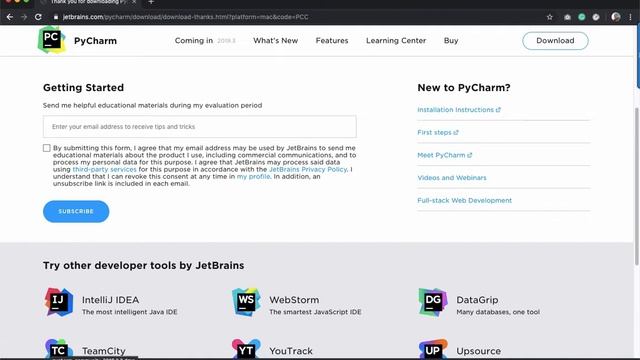This screenshot has height=360, width=640.
Task: Click the TeamCity logo icon
Action: click(59, 349)
